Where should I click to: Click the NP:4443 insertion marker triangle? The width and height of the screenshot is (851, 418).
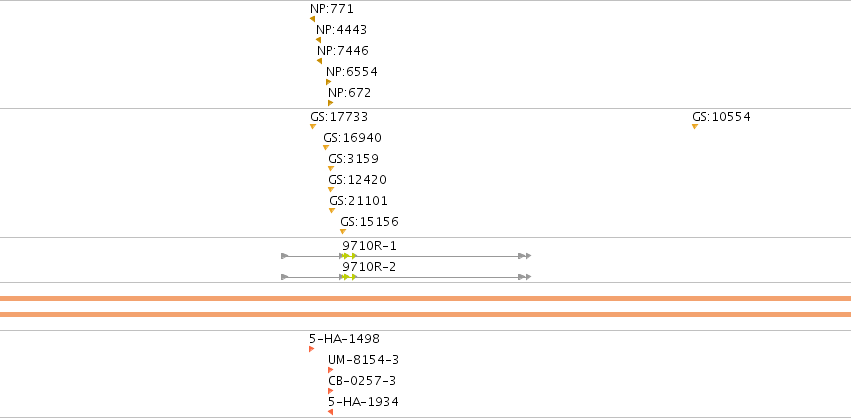pyautogui.click(x=319, y=40)
